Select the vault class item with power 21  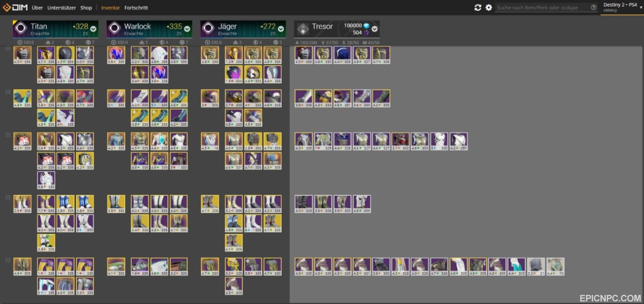coord(536,267)
